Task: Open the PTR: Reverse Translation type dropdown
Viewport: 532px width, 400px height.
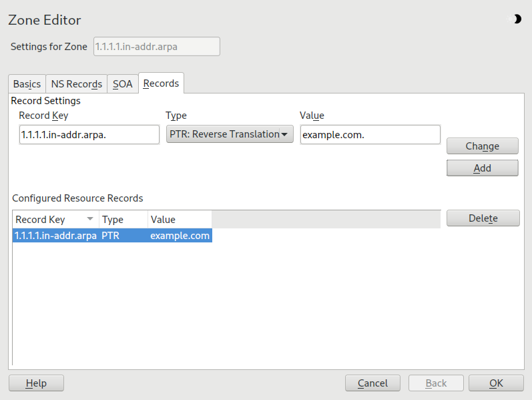Action: (229, 134)
